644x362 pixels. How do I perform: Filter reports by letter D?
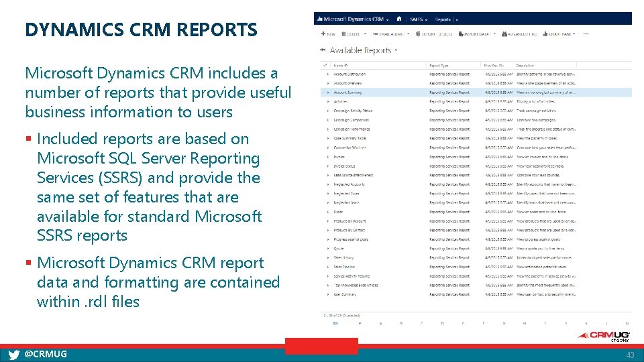click(442, 323)
